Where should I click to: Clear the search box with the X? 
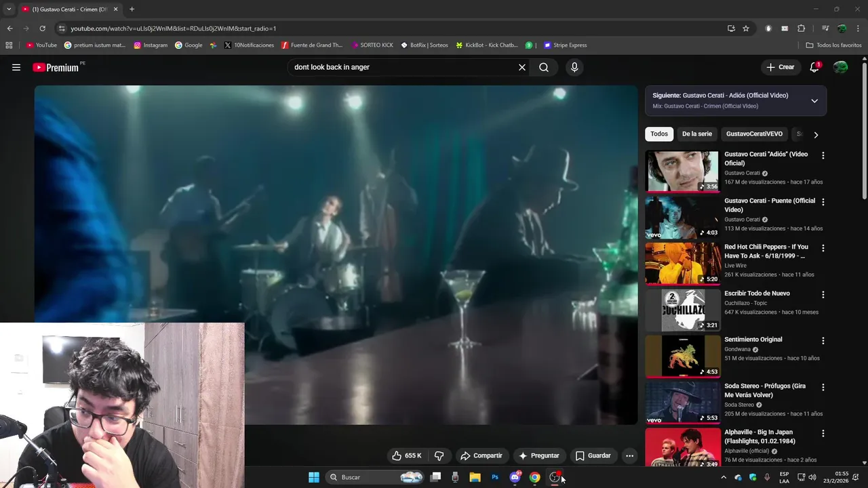tap(522, 67)
